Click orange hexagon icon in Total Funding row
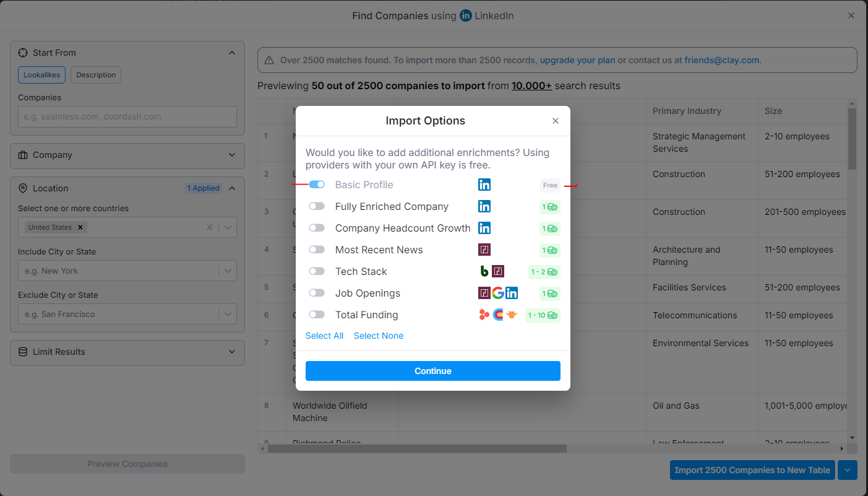This screenshot has width=868, height=496. [484, 315]
